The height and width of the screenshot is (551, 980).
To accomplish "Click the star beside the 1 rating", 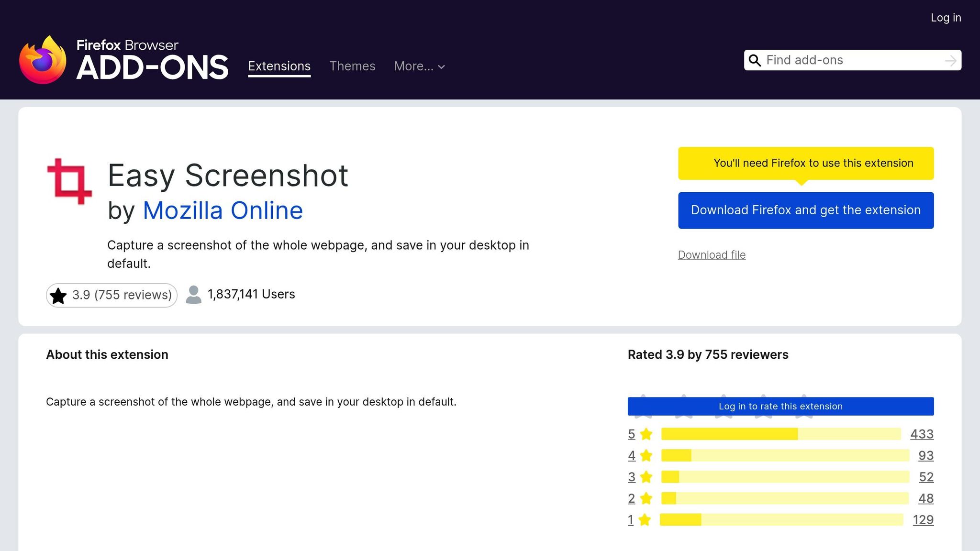I will point(645,520).
